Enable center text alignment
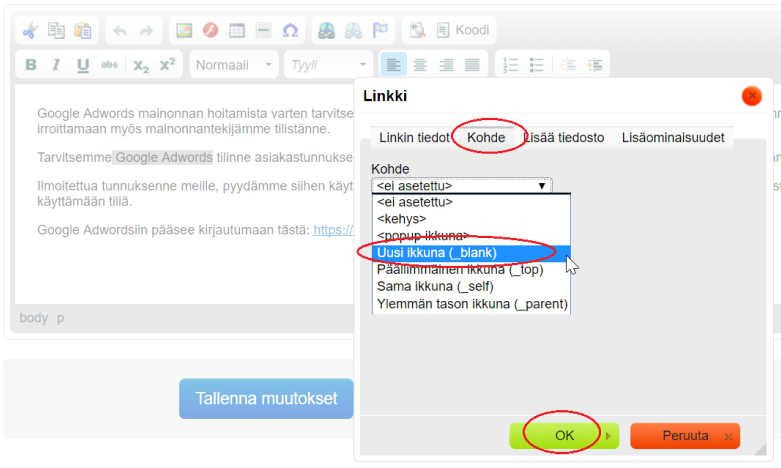 [420, 65]
